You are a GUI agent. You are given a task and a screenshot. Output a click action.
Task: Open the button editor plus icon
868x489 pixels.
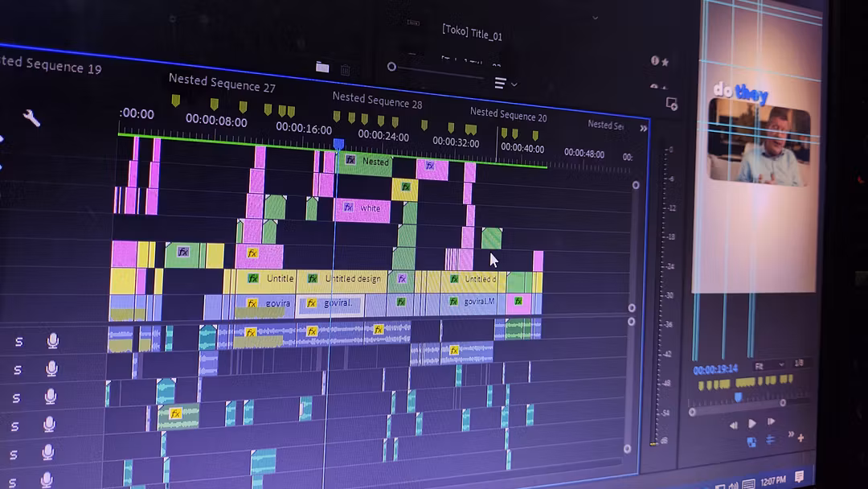click(800, 438)
